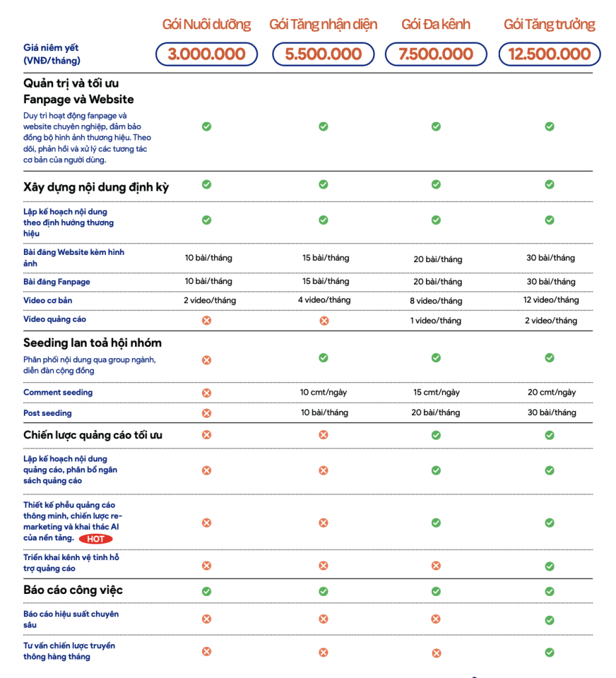
Task: Select the 5.500.000 price pill
Action: point(323,54)
